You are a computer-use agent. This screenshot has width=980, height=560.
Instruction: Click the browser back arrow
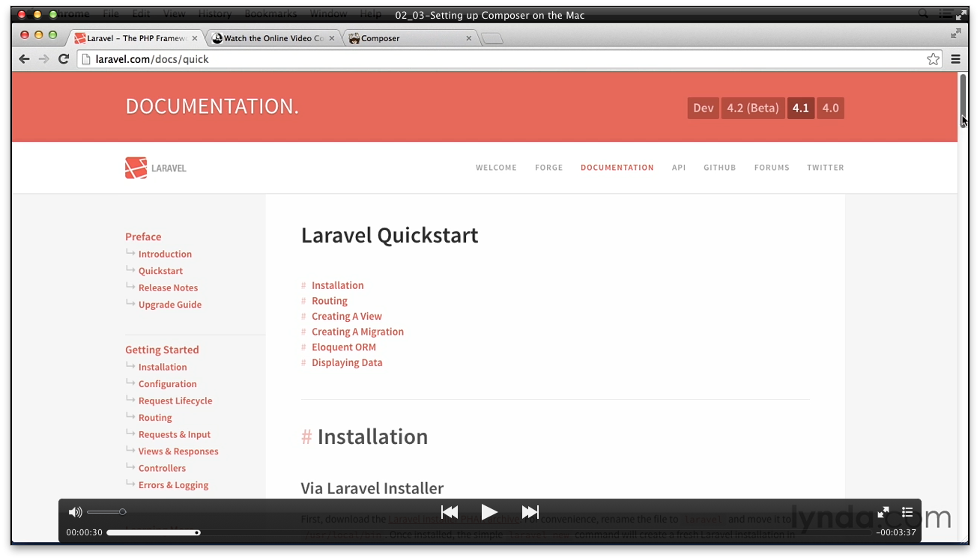[24, 59]
